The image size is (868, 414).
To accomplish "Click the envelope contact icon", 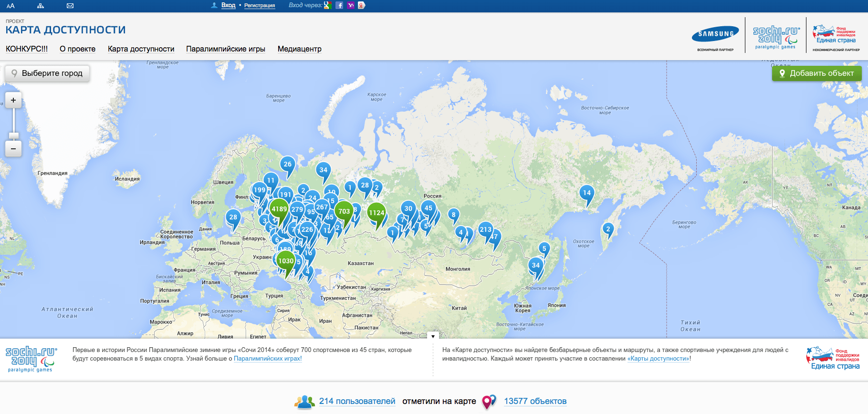I will point(70,6).
